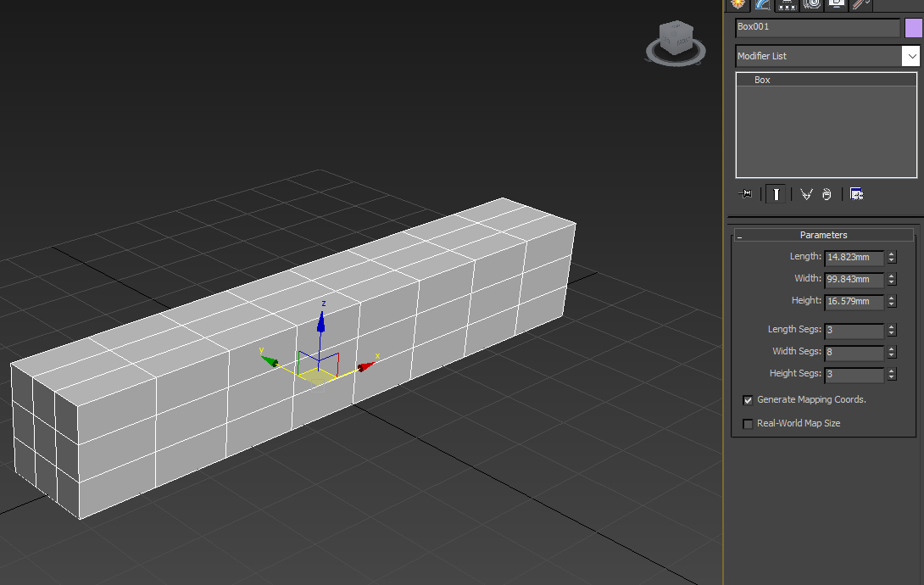The width and height of the screenshot is (924, 585).
Task: Click the Width Segs spinner arrows
Action: [x=892, y=353]
